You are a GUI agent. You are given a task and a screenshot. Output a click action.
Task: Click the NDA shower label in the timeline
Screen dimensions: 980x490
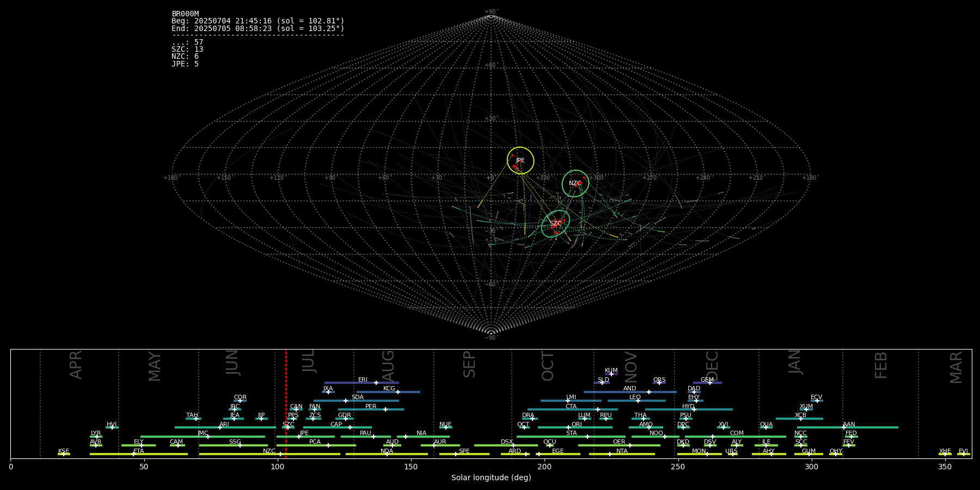[x=387, y=451]
